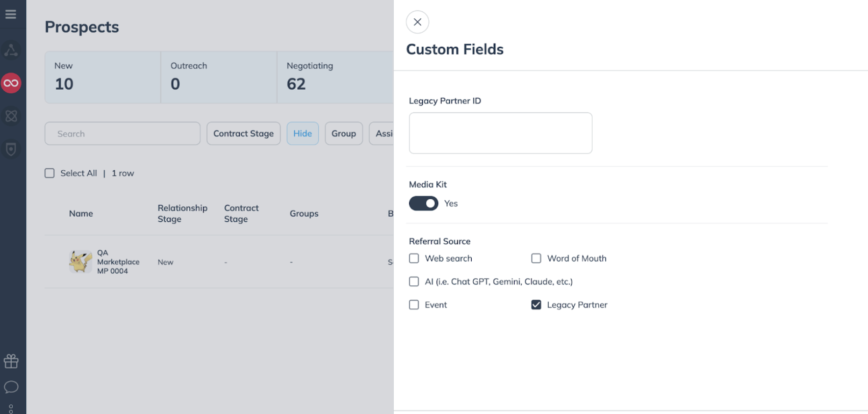This screenshot has width=868, height=414.
Task: Click the Legacy Partner ID text field
Action: point(500,133)
